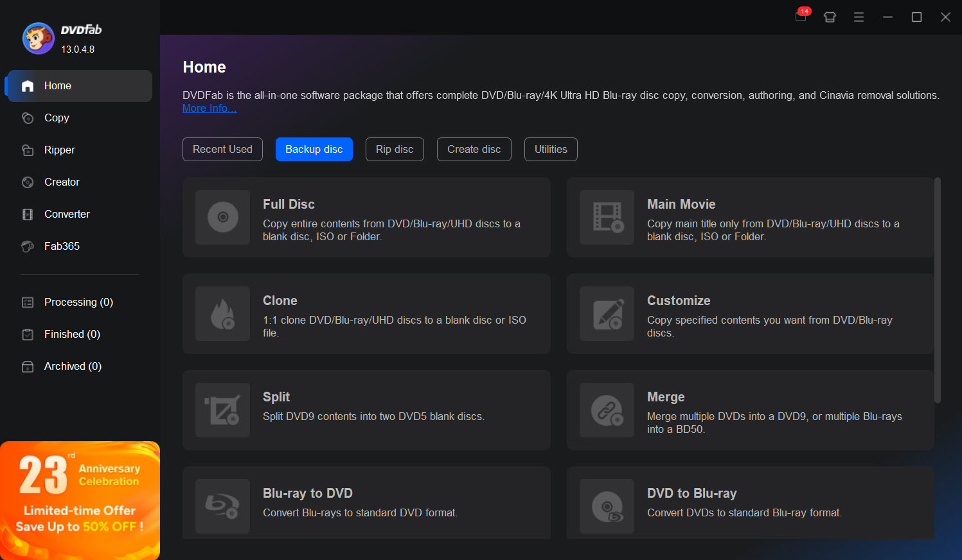
Task: Open the More Info link
Action: click(209, 109)
